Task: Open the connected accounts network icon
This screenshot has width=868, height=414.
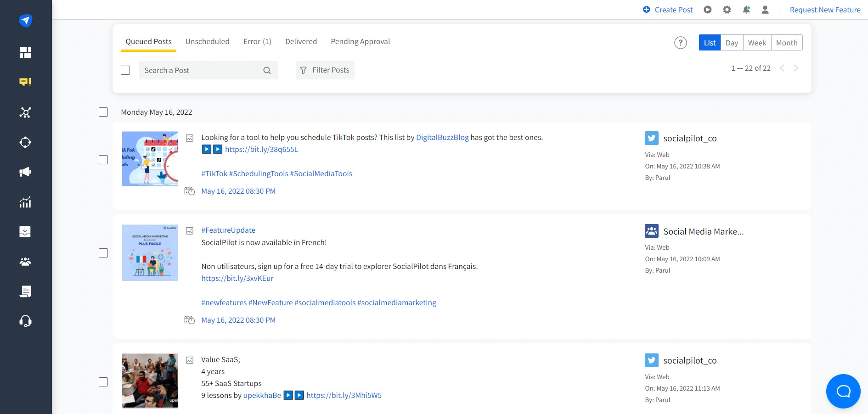Action: point(25,112)
